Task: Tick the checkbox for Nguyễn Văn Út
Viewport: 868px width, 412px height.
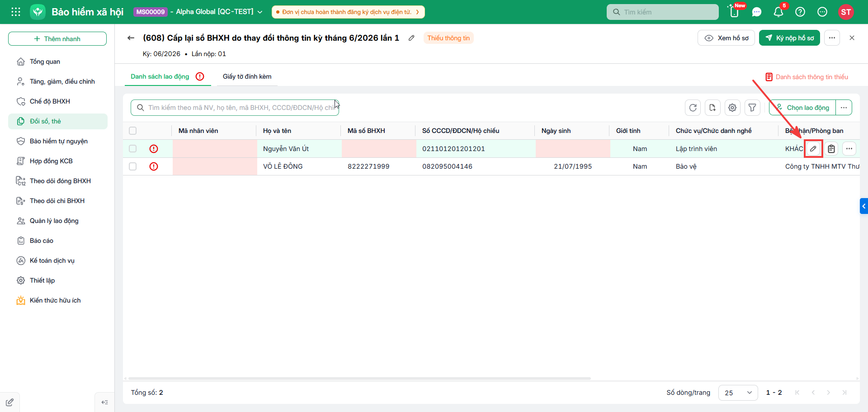Action: (132, 149)
